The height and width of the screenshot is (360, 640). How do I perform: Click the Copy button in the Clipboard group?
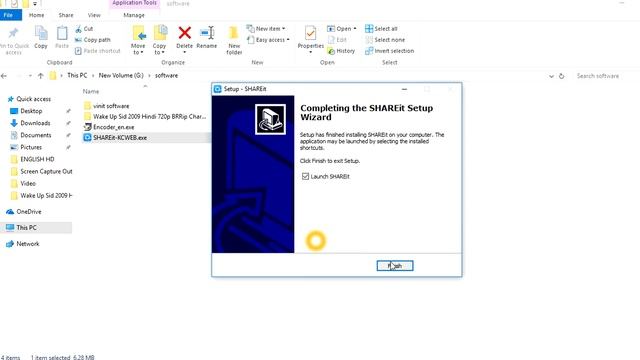tap(41, 38)
